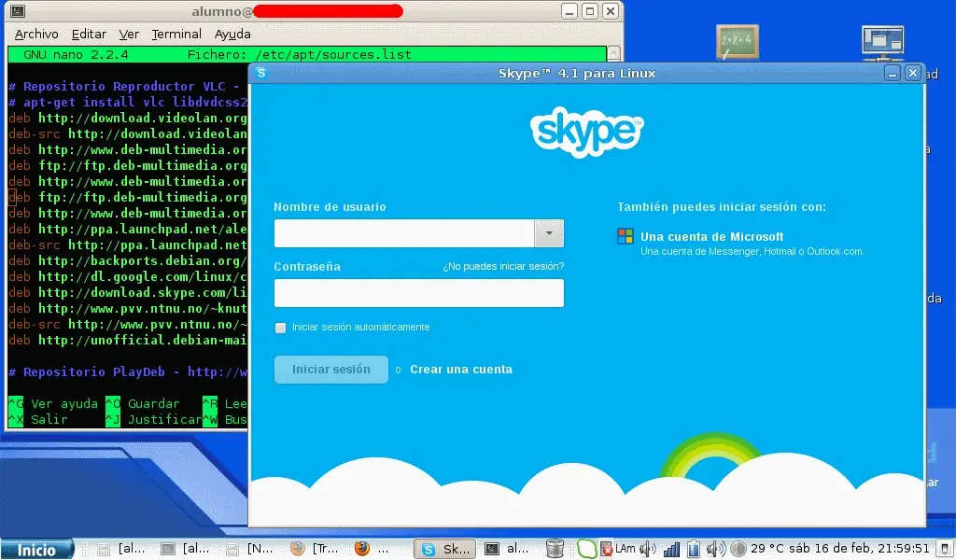
Task: Click the speaker icon next to LAm
Action: [647, 549]
